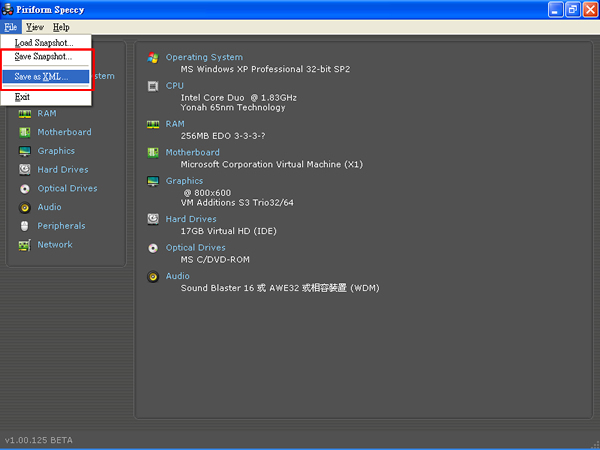Image resolution: width=600 pixels, height=450 pixels.
Task: Click the Motherboard heading in the summary
Action: coord(192,152)
